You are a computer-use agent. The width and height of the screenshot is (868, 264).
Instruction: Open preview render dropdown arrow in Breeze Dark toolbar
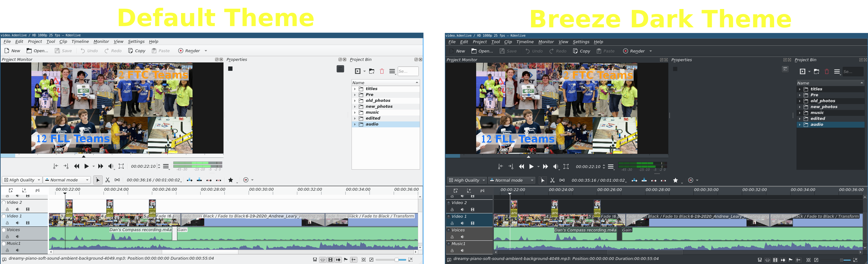point(697,180)
